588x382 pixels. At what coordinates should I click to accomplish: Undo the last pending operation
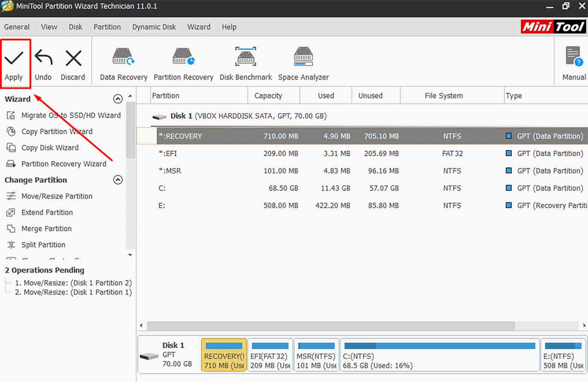pos(43,64)
